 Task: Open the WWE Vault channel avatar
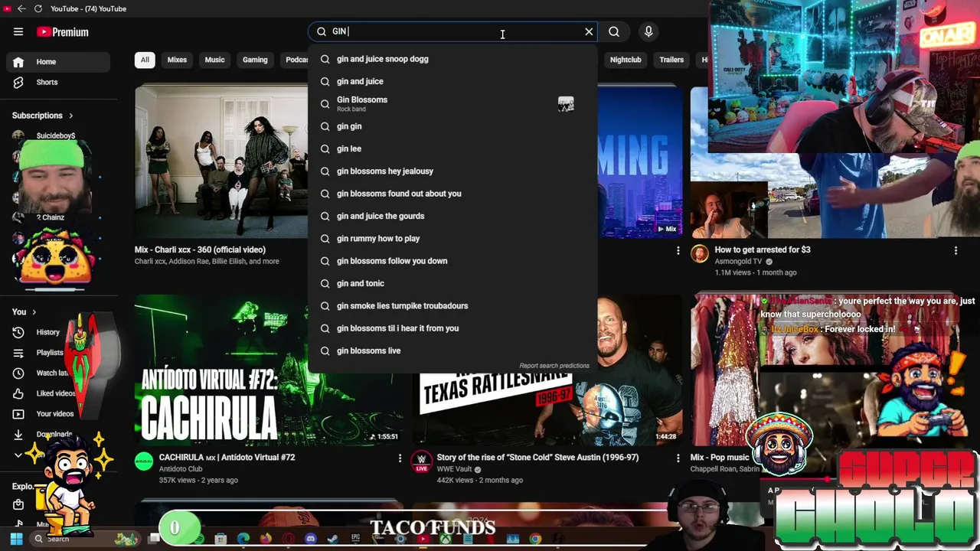421,461
